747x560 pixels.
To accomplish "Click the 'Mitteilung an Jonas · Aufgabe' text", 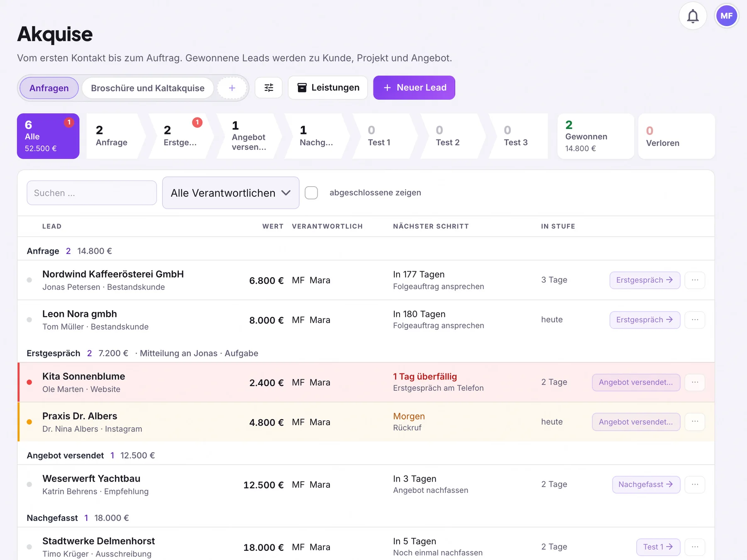I will pos(199,353).
